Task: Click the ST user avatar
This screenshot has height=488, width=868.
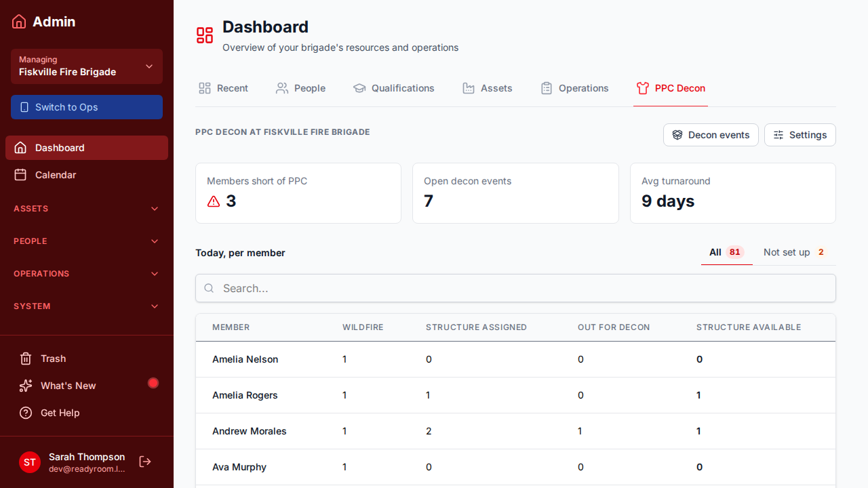Action: 30,462
